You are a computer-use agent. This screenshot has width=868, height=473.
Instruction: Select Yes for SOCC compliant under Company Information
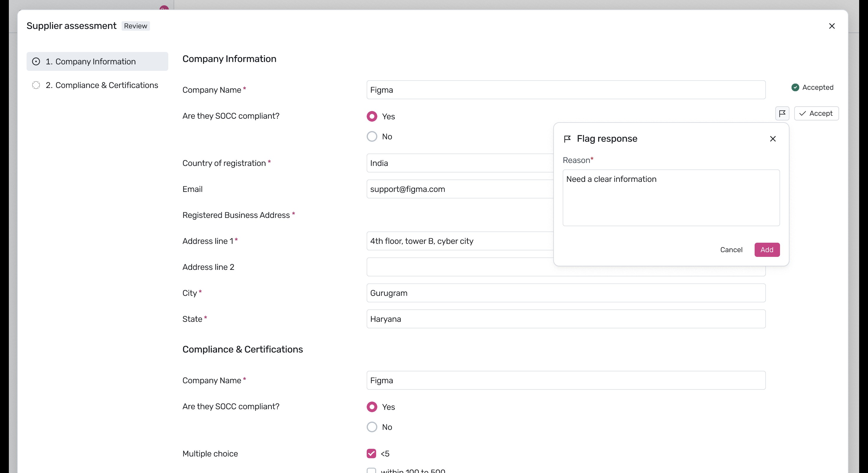point(372,116)
